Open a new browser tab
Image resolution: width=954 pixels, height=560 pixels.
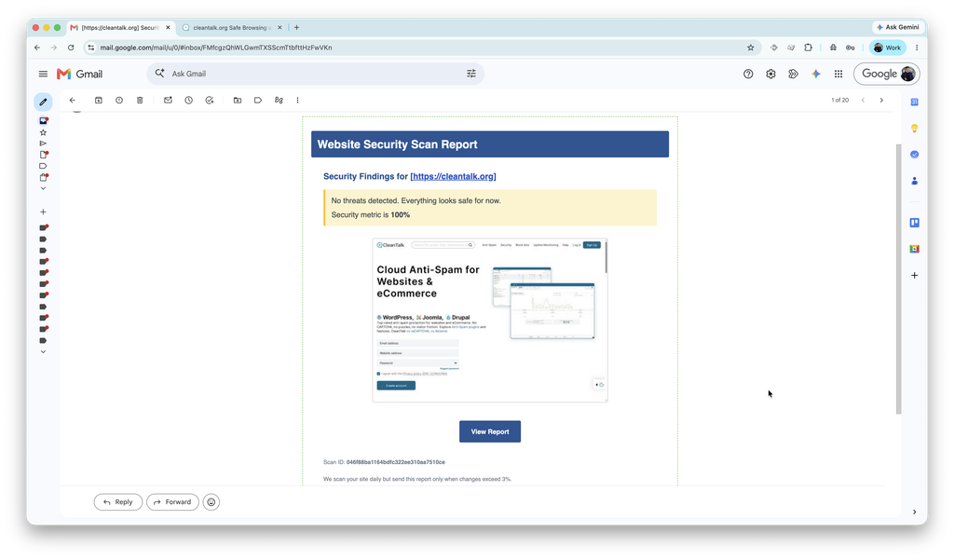tap(297, 27)
